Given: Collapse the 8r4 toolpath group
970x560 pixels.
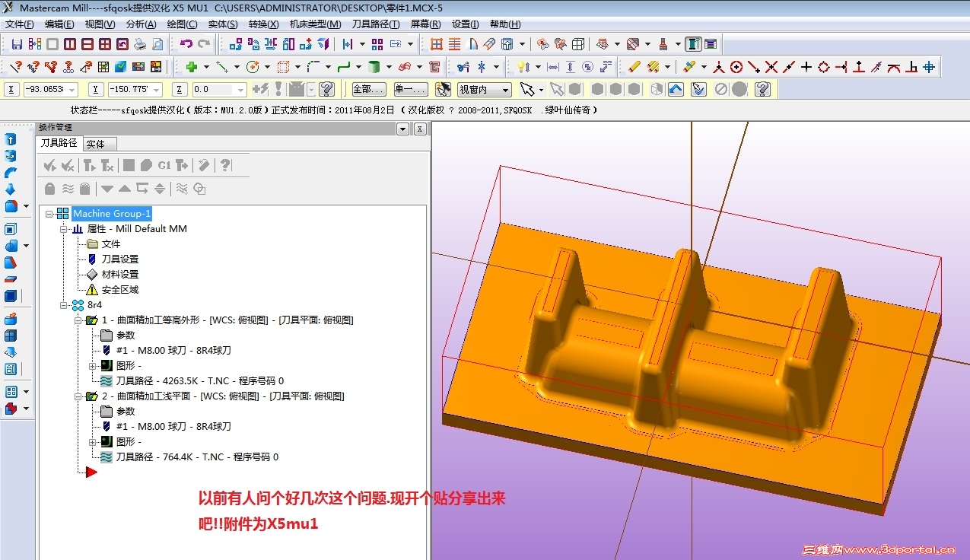Looking at the screenshot, I should point(64,305).
